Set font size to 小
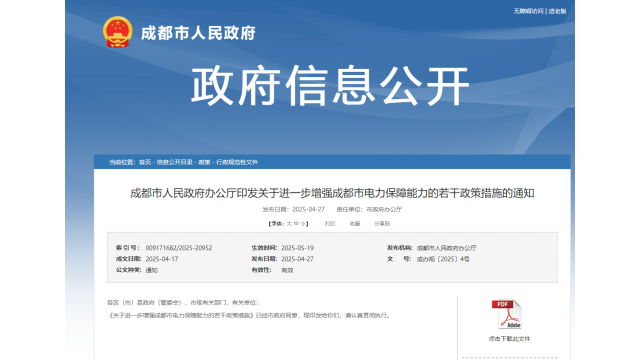640x360 pixels. pyautogui.click(x=303, y=224)
